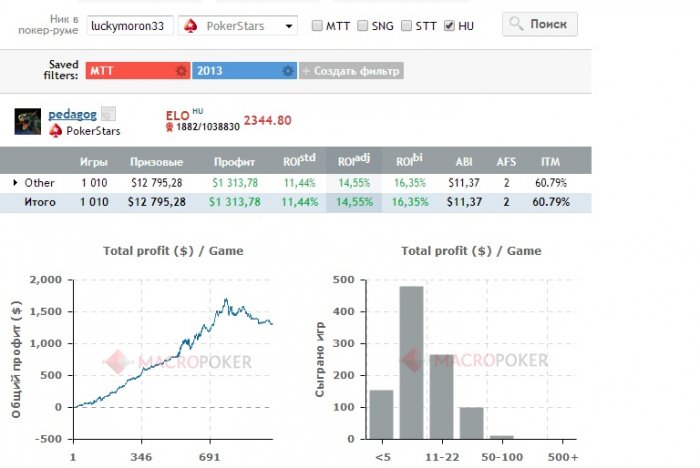Click $11,37 ABI in Итого row
Image resolution: width=700 pixels, height=468 pixels.
[x=464, y=202]
